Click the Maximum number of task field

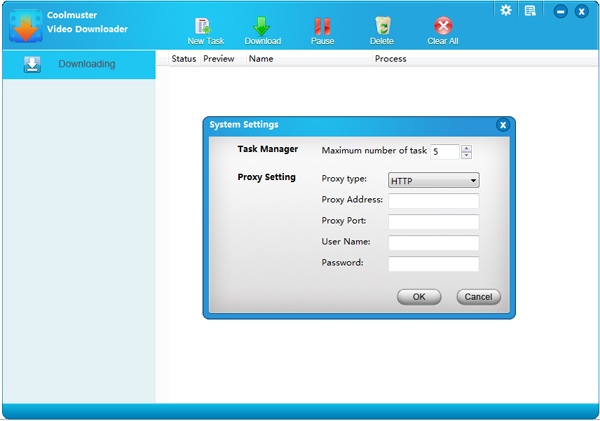(444, 152)
